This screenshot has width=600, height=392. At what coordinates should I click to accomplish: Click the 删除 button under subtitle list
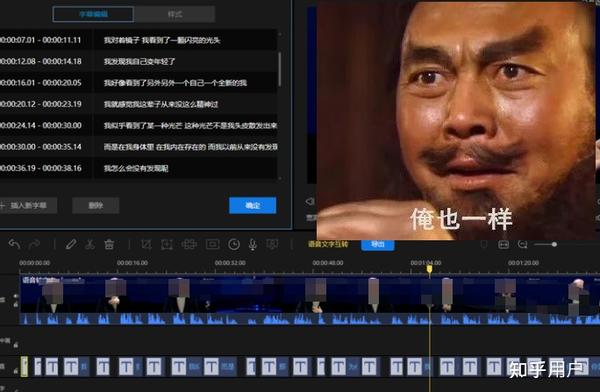(96, 206)
